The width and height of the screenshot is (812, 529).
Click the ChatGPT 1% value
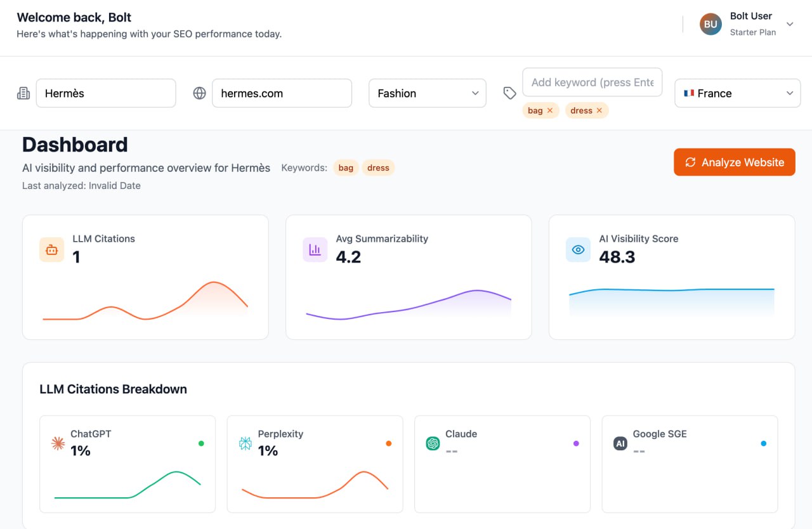click(81, 451)
